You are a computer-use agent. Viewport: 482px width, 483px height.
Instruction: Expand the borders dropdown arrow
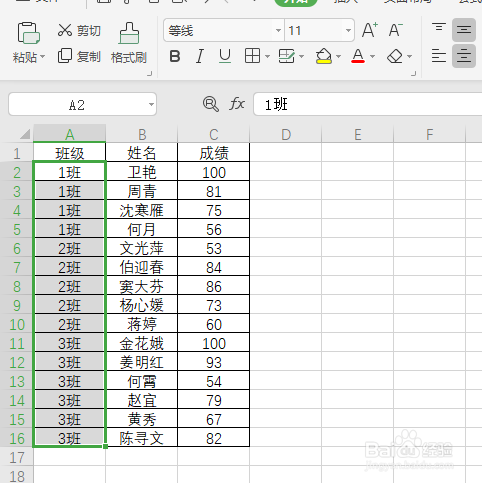(x=267, y=56)
